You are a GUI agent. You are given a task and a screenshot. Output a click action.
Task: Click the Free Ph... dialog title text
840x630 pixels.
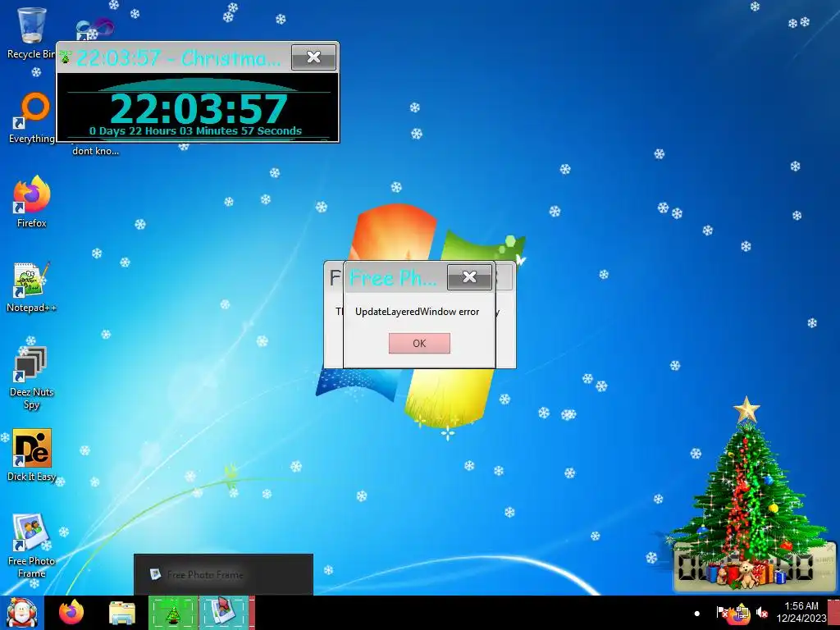tap(393, 278)
